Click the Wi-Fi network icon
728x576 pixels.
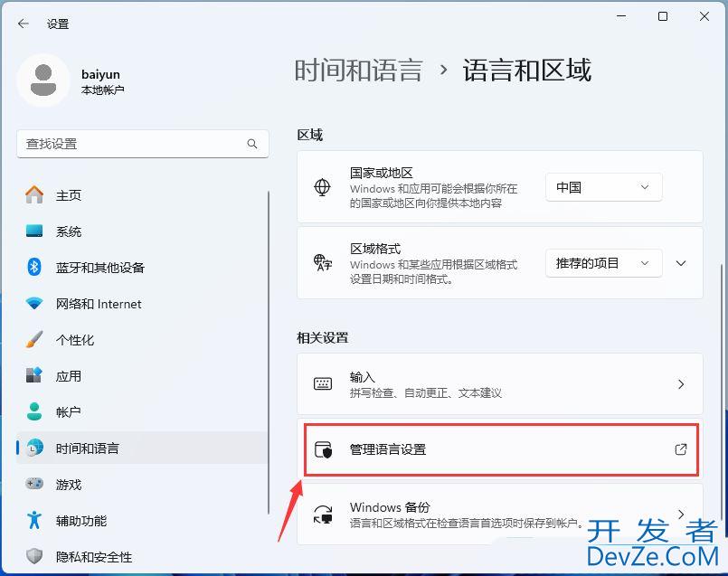tap(34, 304)
